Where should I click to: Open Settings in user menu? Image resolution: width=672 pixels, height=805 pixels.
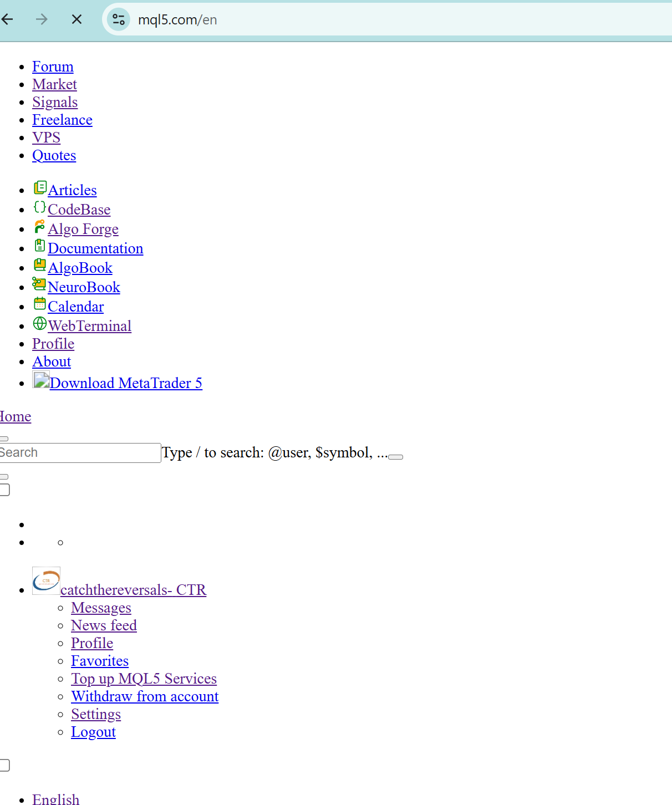[96, 714]
